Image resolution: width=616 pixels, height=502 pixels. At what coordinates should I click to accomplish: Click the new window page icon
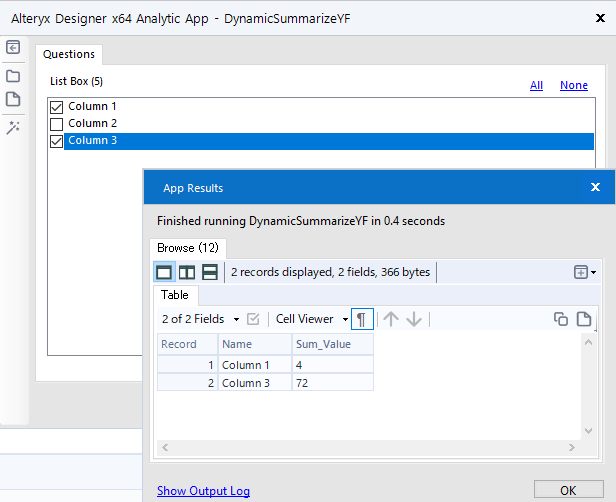pos(583,319)
